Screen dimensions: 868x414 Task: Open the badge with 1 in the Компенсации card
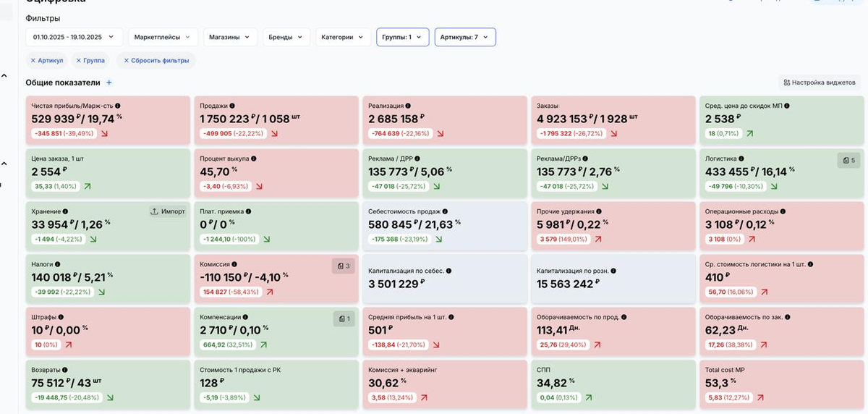[x=344, y=318]
